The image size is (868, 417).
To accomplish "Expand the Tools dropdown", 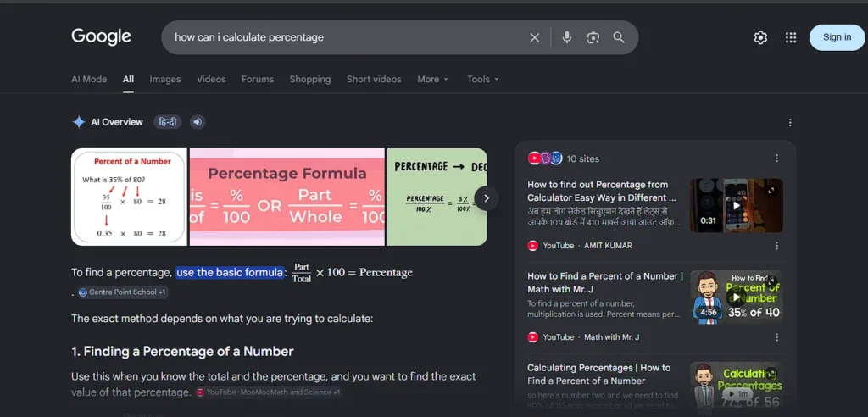I will pos(482,79).
